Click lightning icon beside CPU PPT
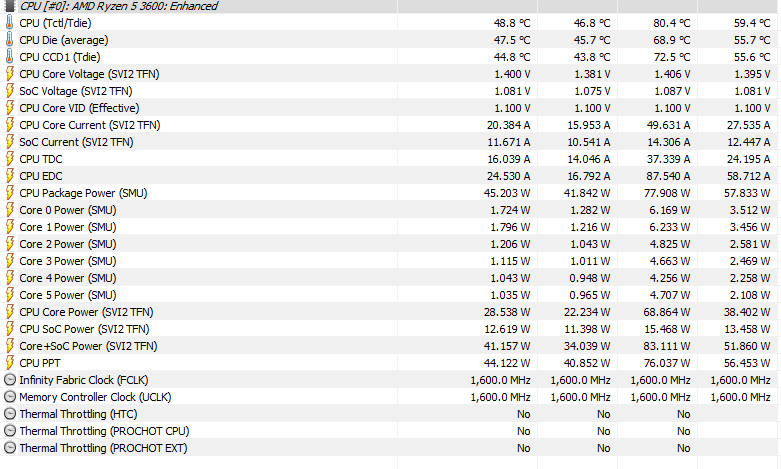The width and height of the screenshot is (781, 469). (x=9, y=362)
